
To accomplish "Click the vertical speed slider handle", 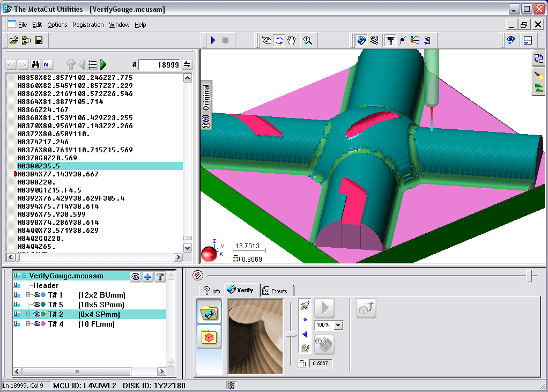I will pyautogui.click(x=291, y=335).
